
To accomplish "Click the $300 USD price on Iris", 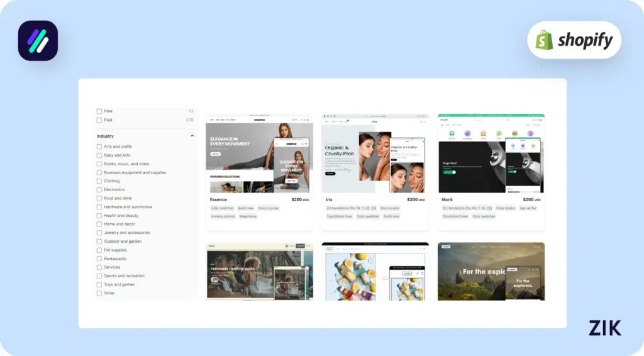I will (416, 199).
